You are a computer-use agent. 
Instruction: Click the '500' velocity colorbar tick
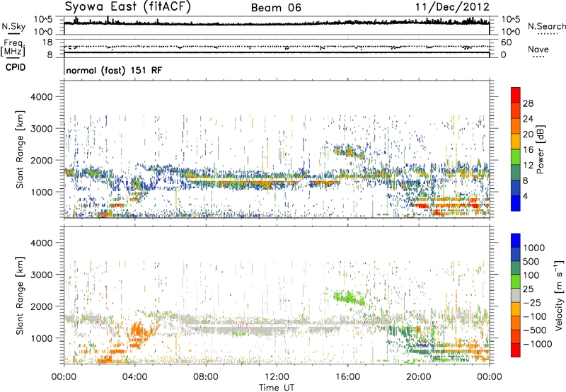[532, 261]
